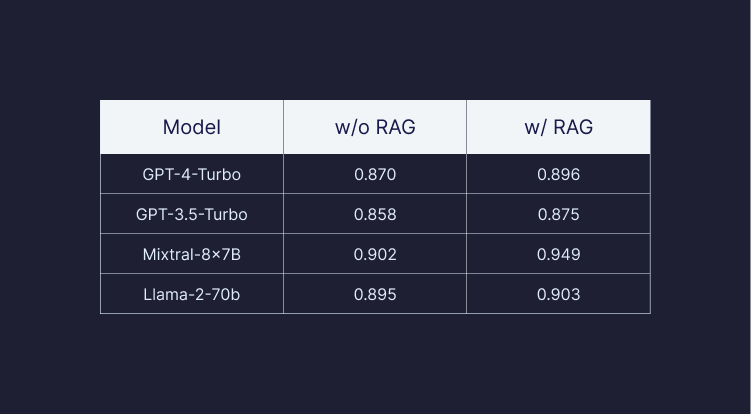Click the 0.895 score cell
Viewport: 751px width, 414px height.
click(x=375, y=294)
